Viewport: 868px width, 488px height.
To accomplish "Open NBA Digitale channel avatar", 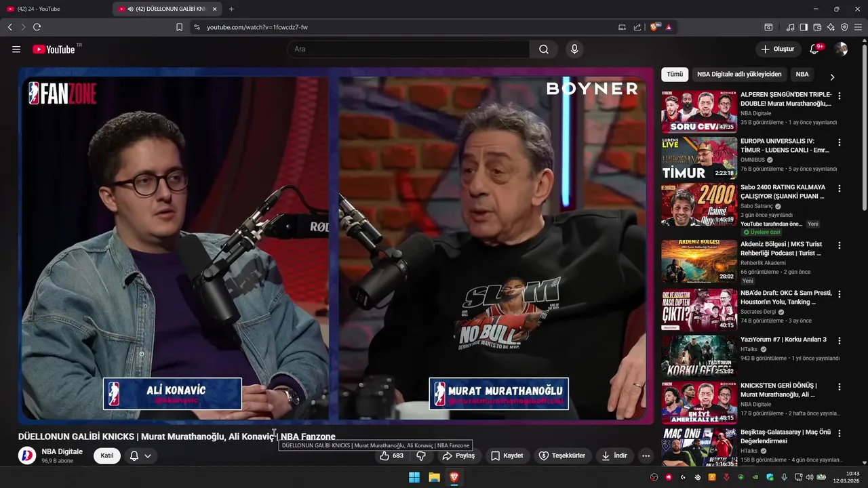I will click(x=27, y=455).
